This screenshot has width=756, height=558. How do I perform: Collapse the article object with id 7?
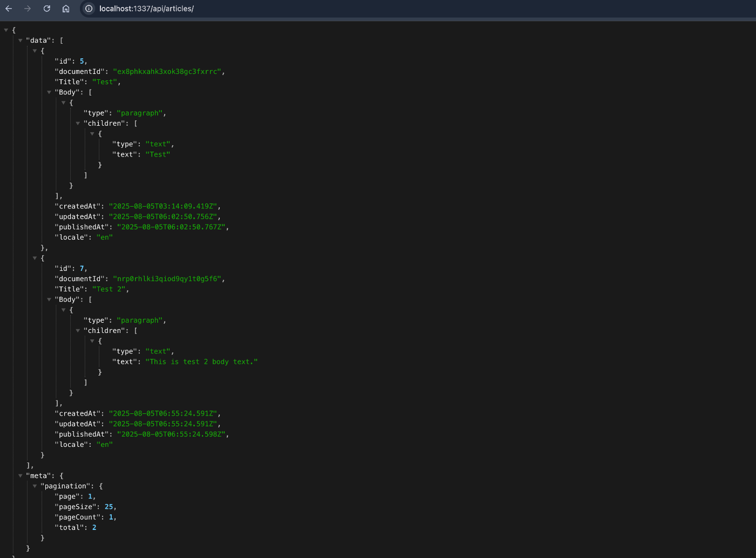pyautogui.click(x=35, y=258)
